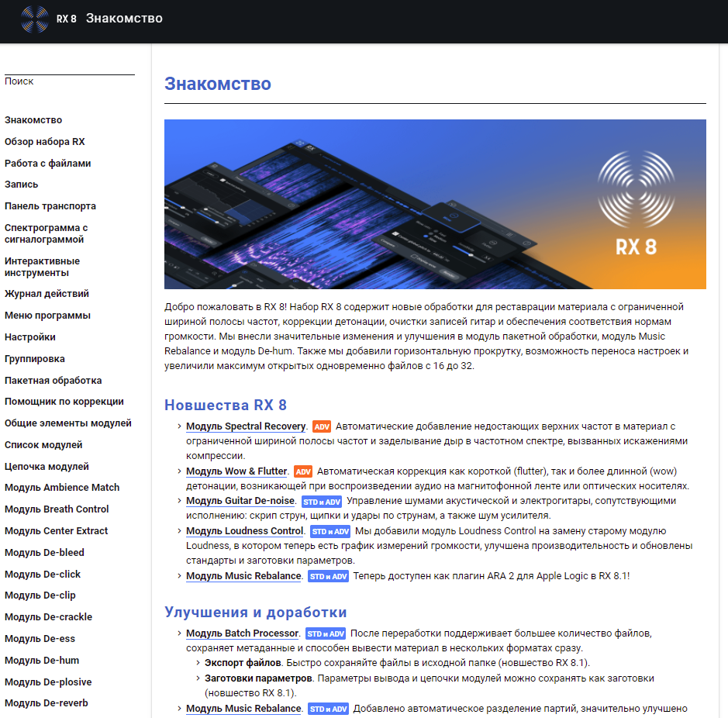Open Модуль Ambience Match in sidebar

pos(62,487)
